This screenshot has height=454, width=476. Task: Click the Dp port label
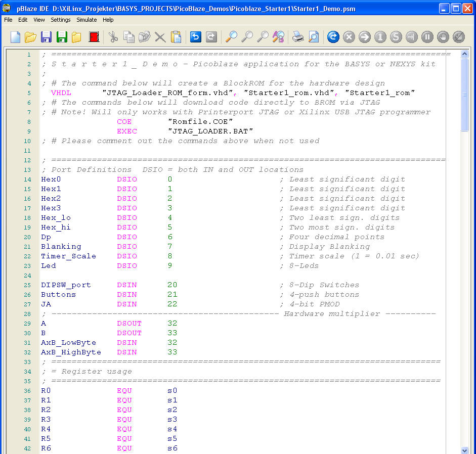(46, 237)
